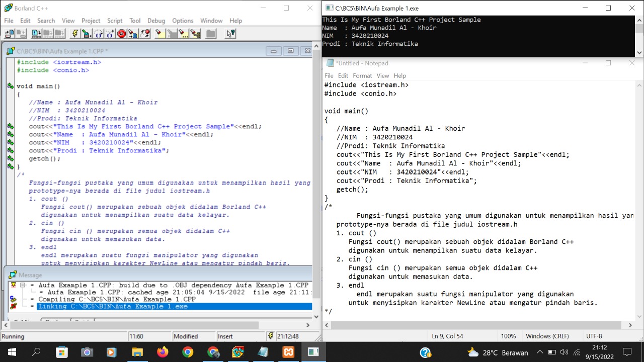This screenshot has height=362, width=644.
Task: Select the Linking Aufa Example 1.exe message row
Action: tap(174, 306)
